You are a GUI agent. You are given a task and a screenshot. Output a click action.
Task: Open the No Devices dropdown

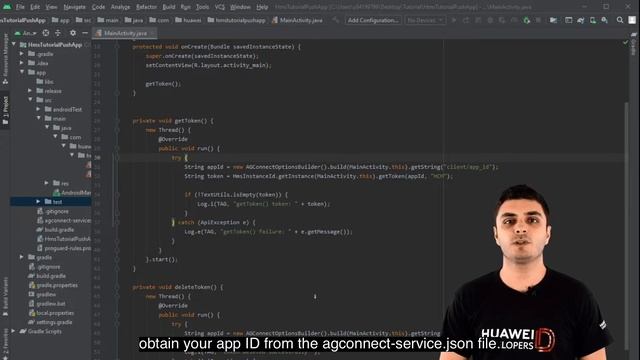(x=425, y=20)
